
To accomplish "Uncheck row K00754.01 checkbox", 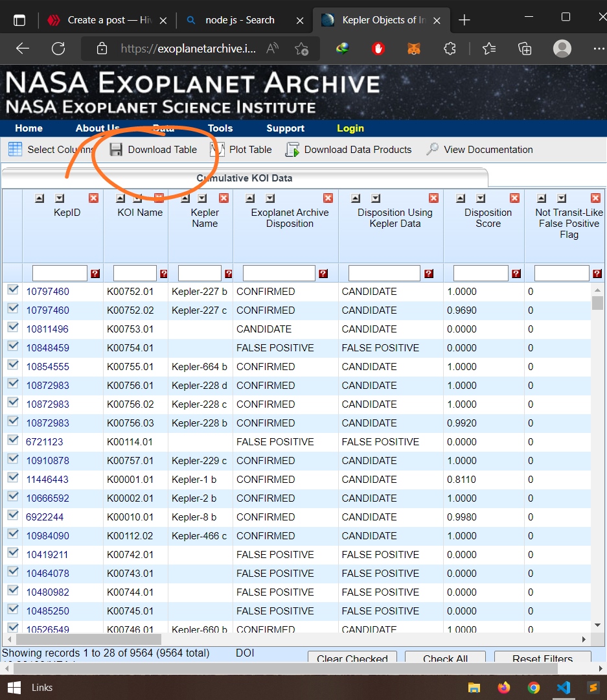I will tap(13, 346).
